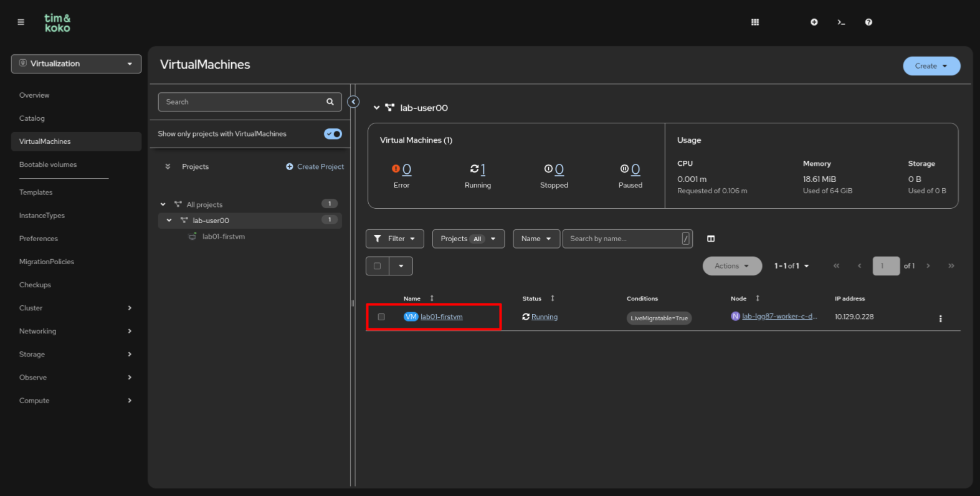This screenshot has height=496, width=980.
Task: Click the Create Project link
Action: 315,167
